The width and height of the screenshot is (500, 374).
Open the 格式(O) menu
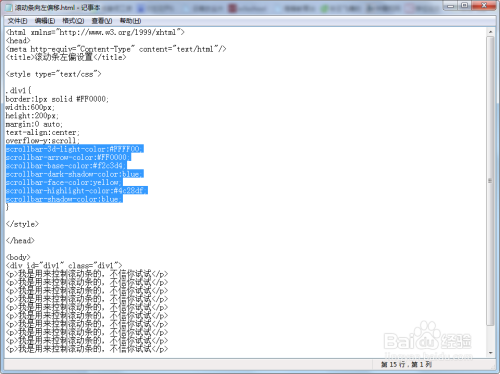(73, 21)
